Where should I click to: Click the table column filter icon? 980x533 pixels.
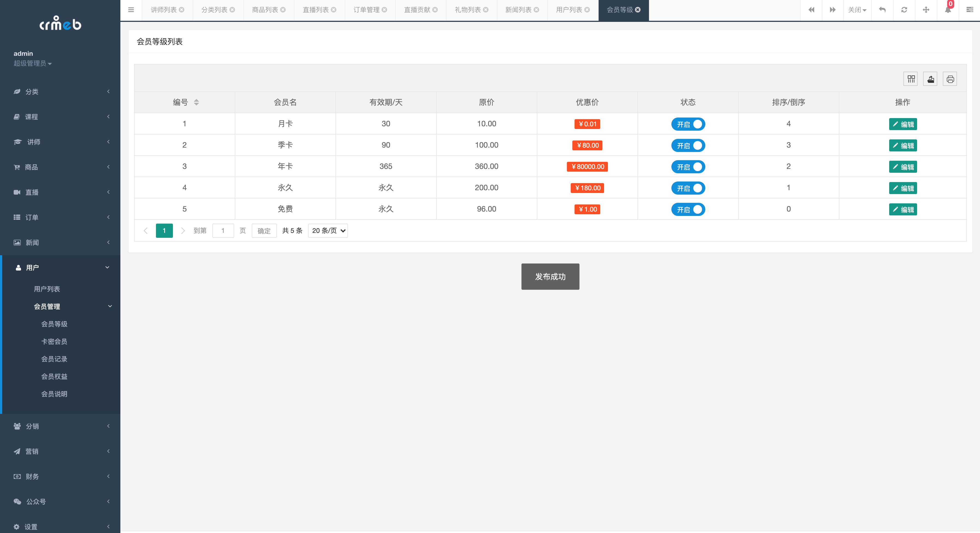[x=911, y=79]
